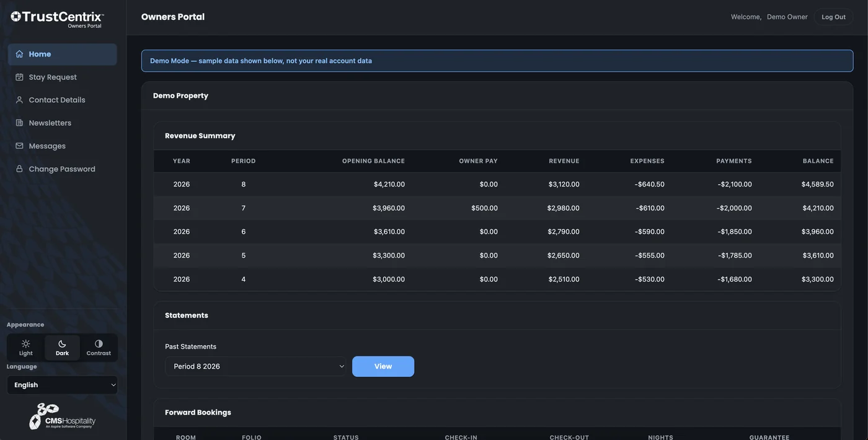Open Contact Details page
This screenshot has width=868, height=440.
coord(62,100)
